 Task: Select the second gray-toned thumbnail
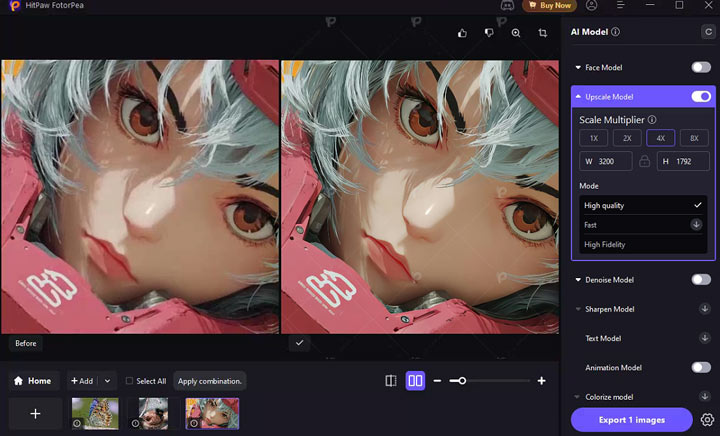[153, 414]
